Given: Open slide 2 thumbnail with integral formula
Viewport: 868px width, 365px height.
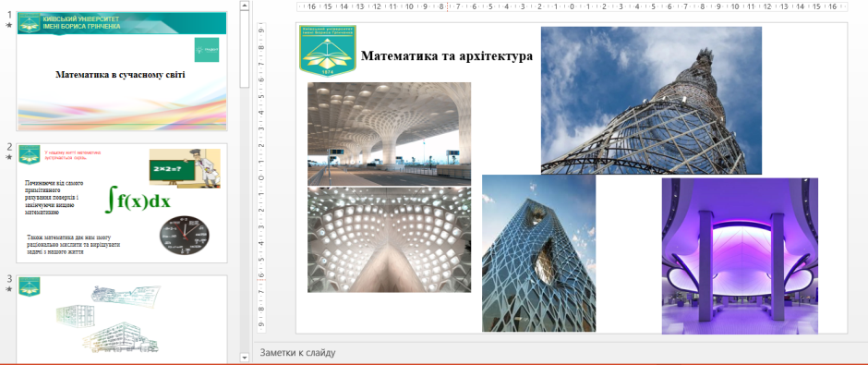Looking at the screenshot, I should [122, 203].
